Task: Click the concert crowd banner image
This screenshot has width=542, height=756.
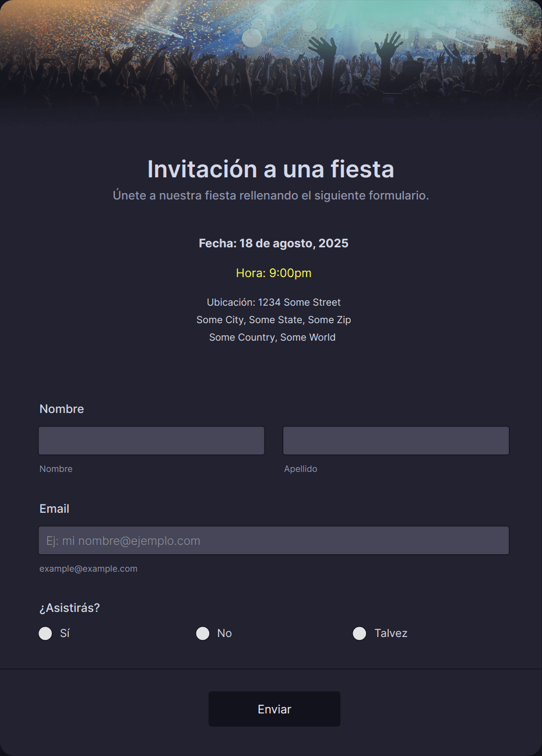Action: pyautogui.click(x=271, y=58)
